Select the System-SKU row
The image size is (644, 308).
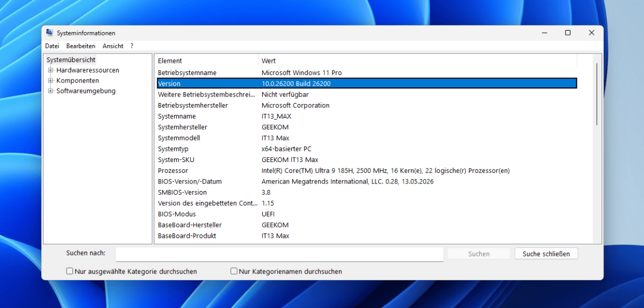[367, 159]
